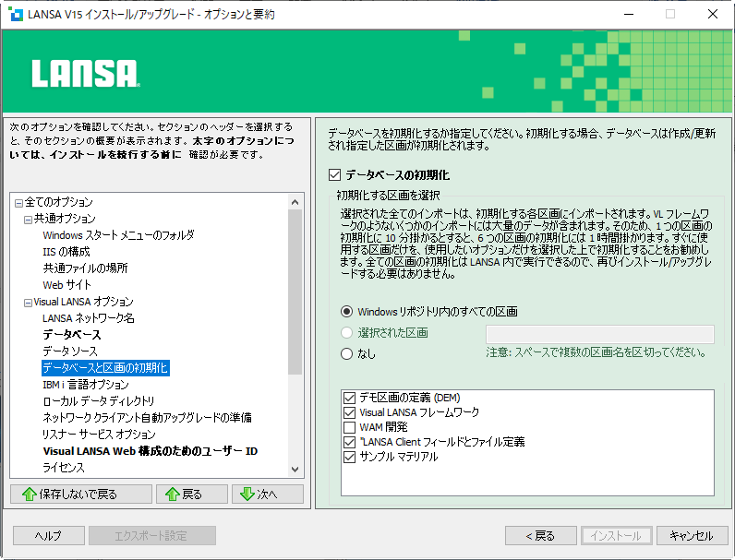Viewport: 735px width, 560px height.
Task: Select Windows リポジトリ内のすべての区画 radio
Action: [346, 312]
